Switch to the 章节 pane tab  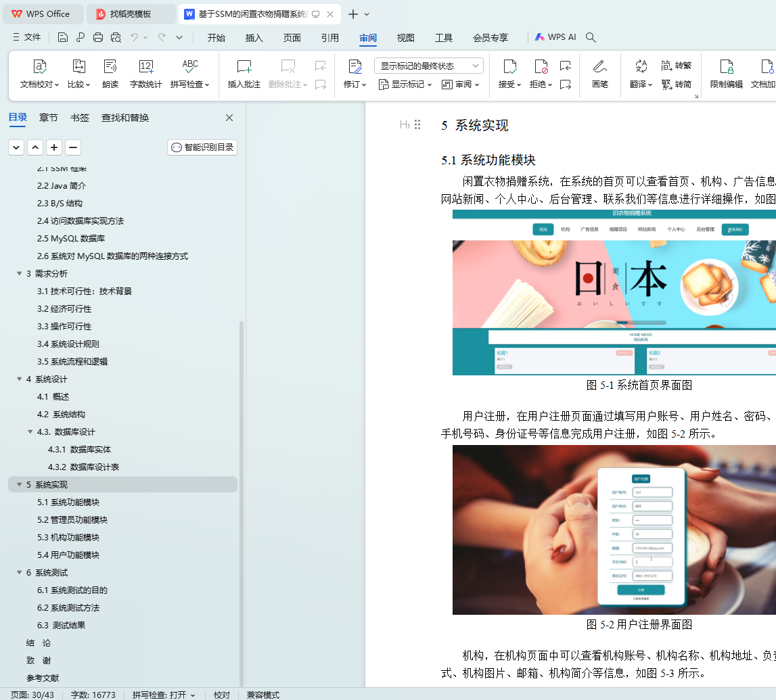(49, 118)
